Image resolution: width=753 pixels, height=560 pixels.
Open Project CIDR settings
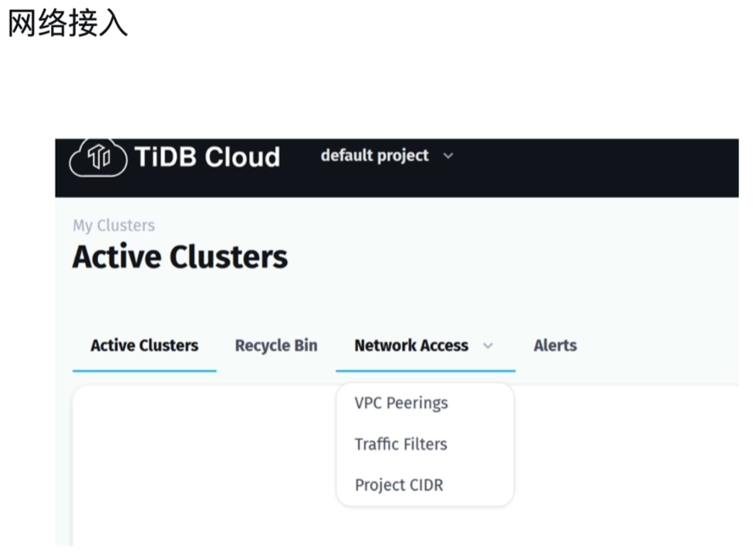399,484
